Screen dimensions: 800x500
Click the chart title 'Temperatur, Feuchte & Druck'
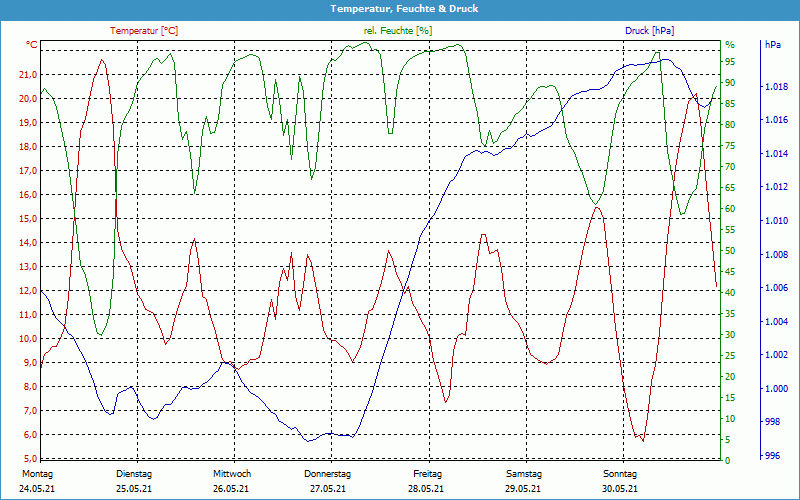pyautogui.click(x=404, y=9)
